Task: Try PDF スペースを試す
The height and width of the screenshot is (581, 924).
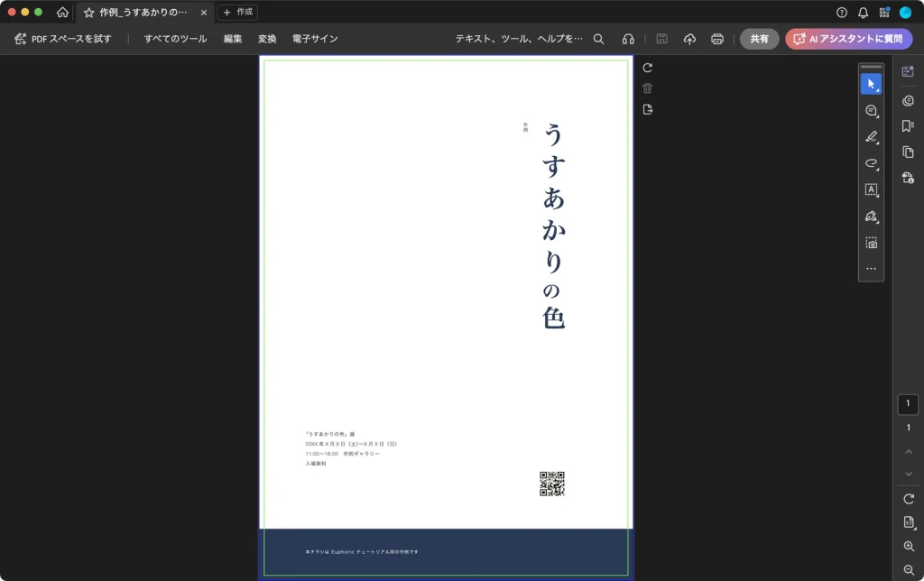Action: coord(62,39)
